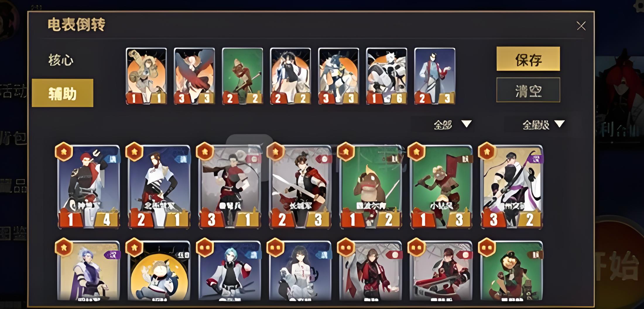Click the green card with brown creature 1/2
Viewport: 644px width, 309px height.
pos(371,187)
